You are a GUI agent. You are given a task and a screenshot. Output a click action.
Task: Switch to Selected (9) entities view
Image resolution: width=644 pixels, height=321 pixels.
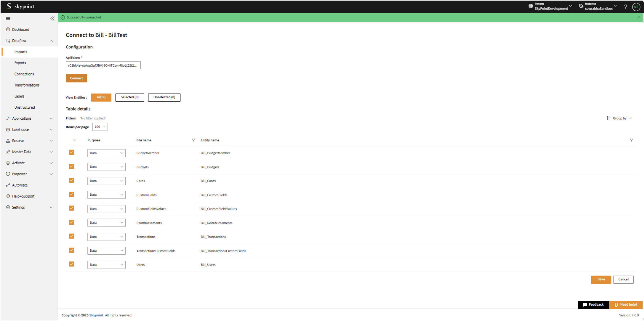coord(129,97)
